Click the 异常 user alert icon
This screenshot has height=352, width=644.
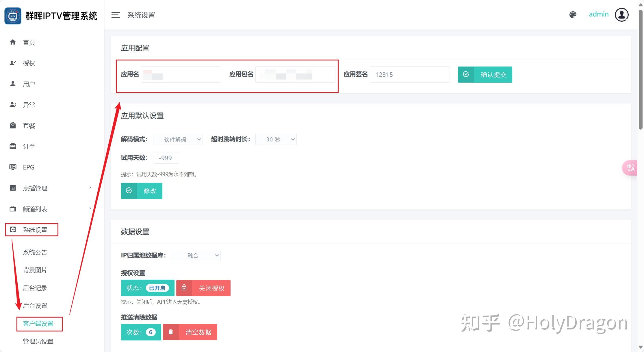pos(13,104)
